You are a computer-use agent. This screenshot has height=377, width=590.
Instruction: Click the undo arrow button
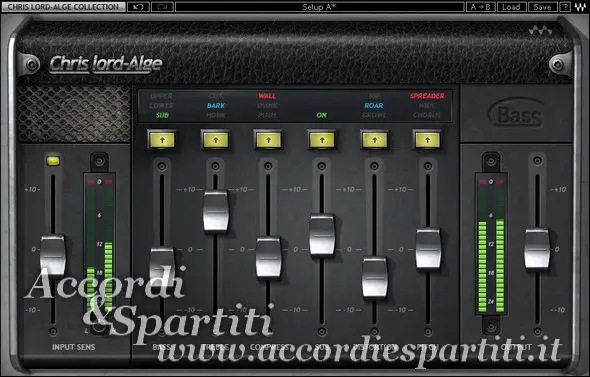(x=138, y=7)
